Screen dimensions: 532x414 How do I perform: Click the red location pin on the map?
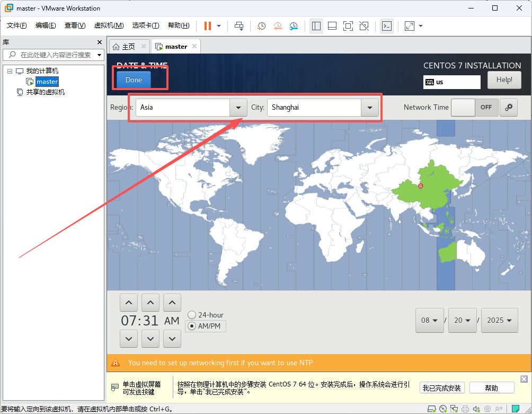pyautogui.click(x=420, y=186)
